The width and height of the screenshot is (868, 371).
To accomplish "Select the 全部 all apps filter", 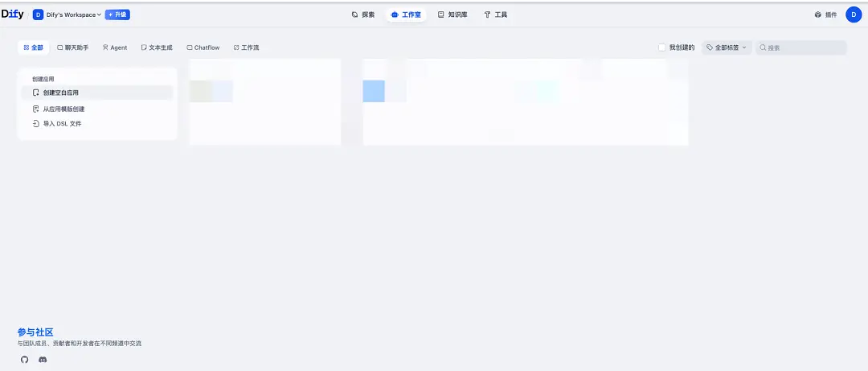I will (33, 47).
